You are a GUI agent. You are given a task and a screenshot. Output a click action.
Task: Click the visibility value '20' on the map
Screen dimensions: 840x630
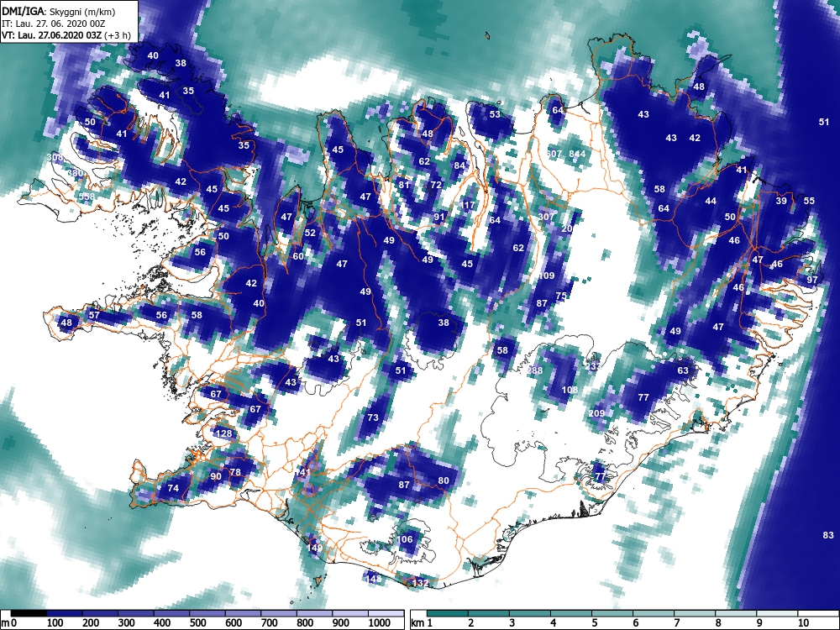(x=567, y=228)
